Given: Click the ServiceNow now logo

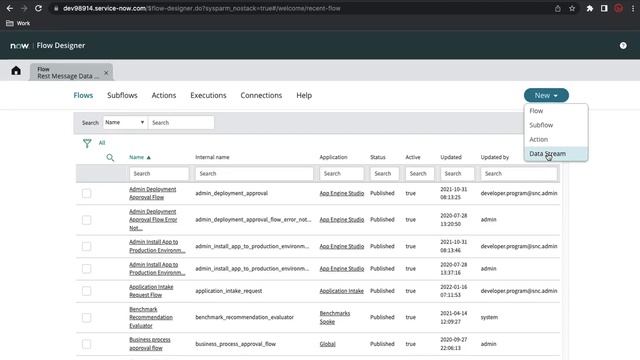Looking at the screenshot, I should coord(19,46).
